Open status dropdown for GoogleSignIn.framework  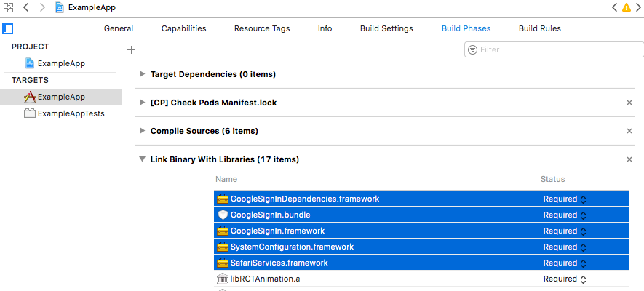coord(565,231)
